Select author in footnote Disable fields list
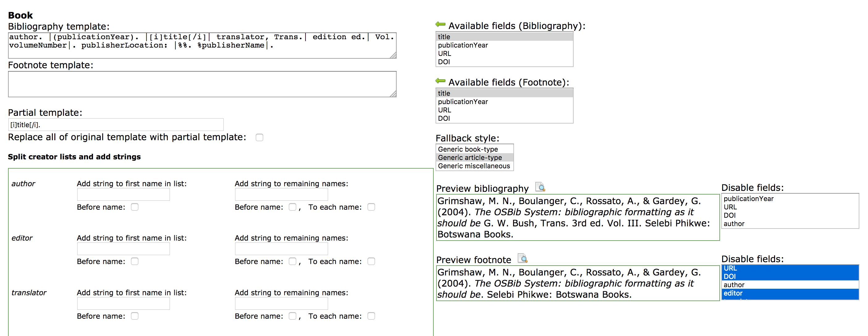 pyautogui.click(x=790, y=285)
